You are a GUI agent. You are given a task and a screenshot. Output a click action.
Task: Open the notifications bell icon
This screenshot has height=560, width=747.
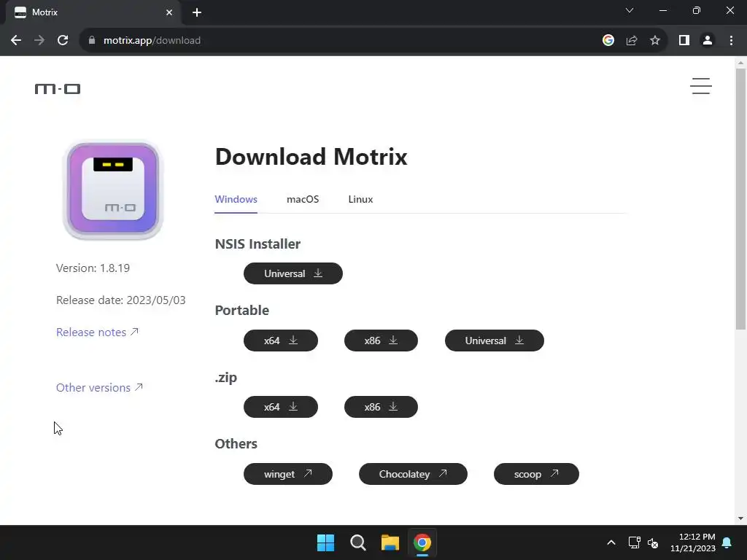pyautogui.click(x=727, y=542)
